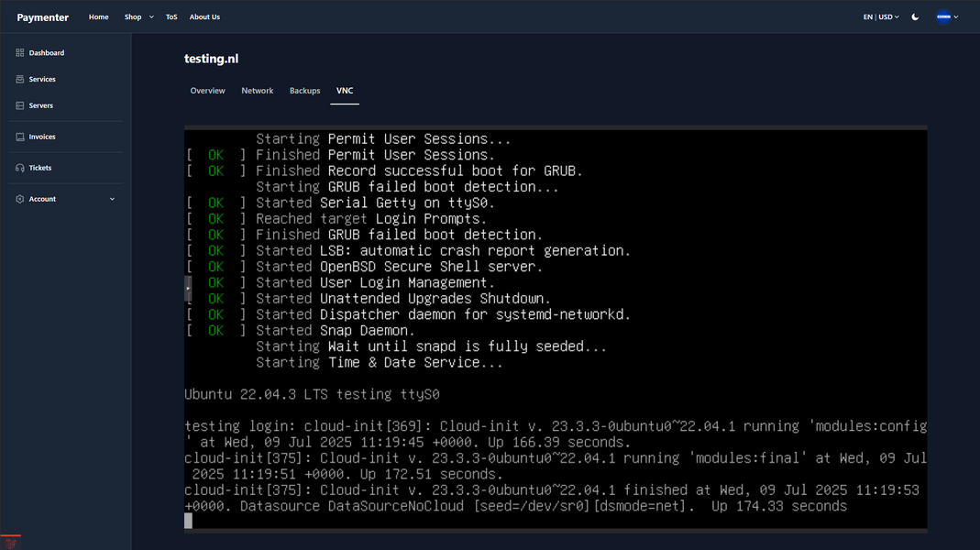The height and width of the screenshot is (550, 980).
Task: Click the 'Ubuntu 22.04.3 LTS testing ttyS0' line
Action: point(312,394)
